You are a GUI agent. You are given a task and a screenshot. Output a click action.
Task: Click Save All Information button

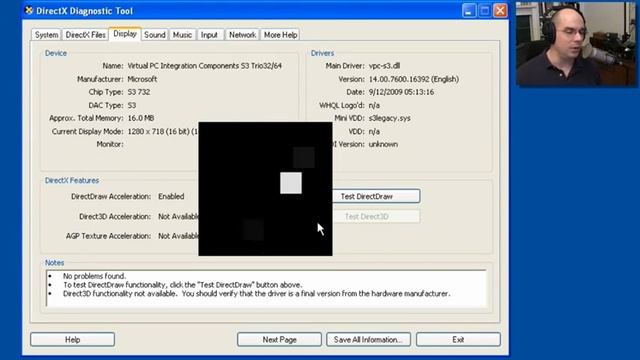point(368,340)
